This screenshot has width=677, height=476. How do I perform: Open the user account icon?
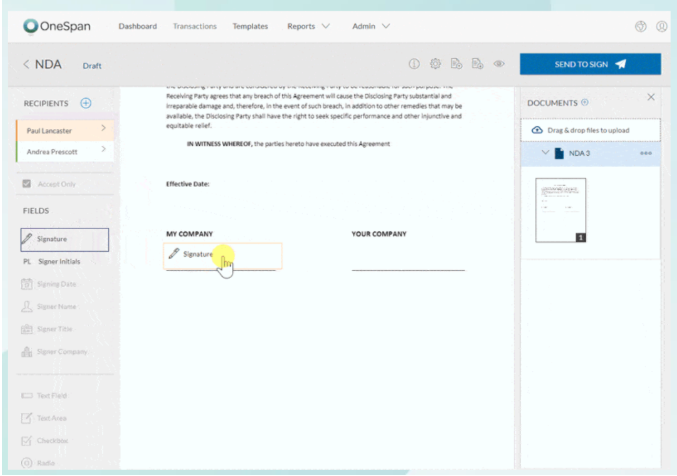[661, 26]
